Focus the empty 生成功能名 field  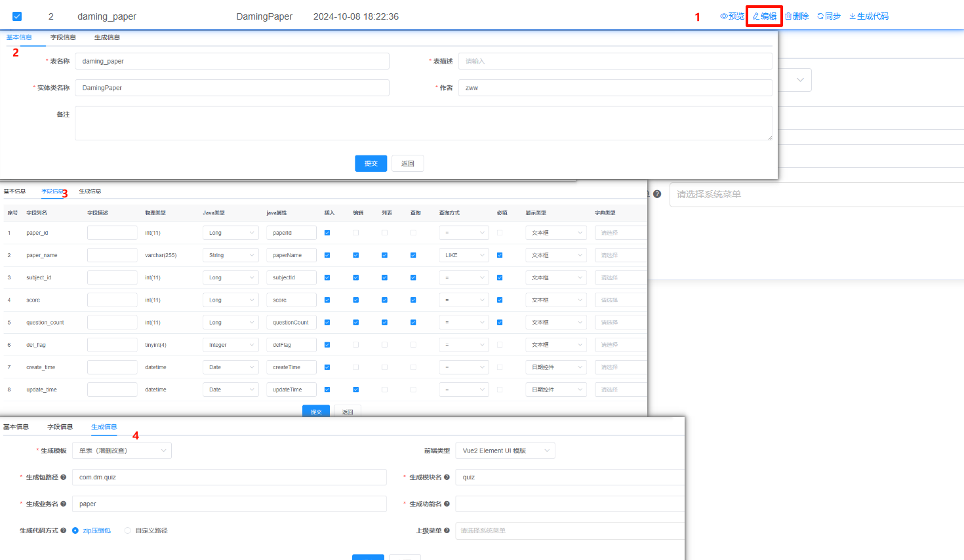(x=570, y=504)
